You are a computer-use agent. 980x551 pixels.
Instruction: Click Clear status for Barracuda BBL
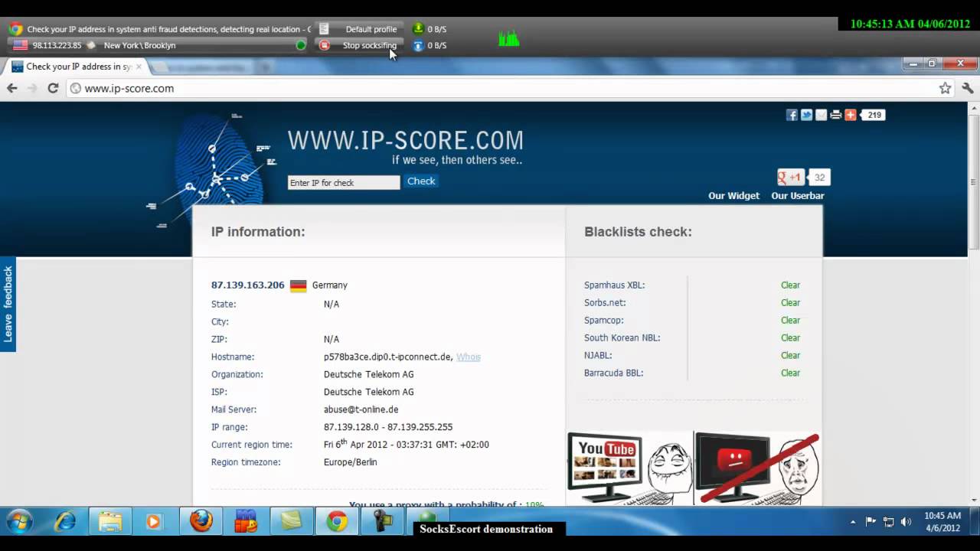click(790, 373)
